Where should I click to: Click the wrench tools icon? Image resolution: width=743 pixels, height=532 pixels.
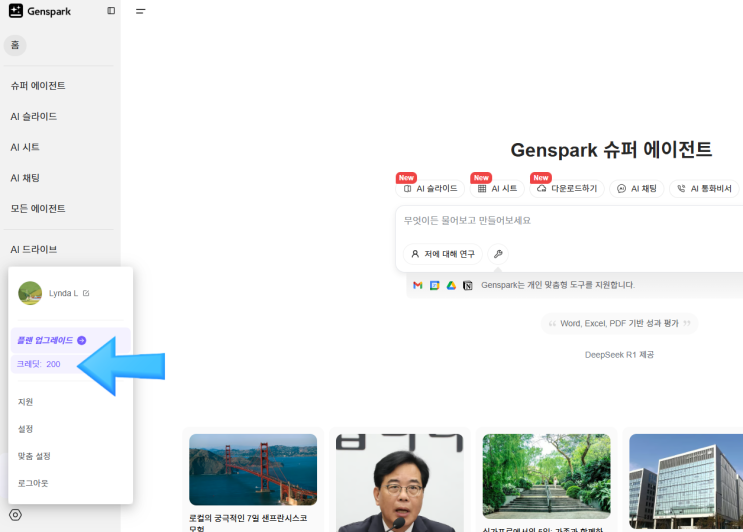[x=498, y=254]
